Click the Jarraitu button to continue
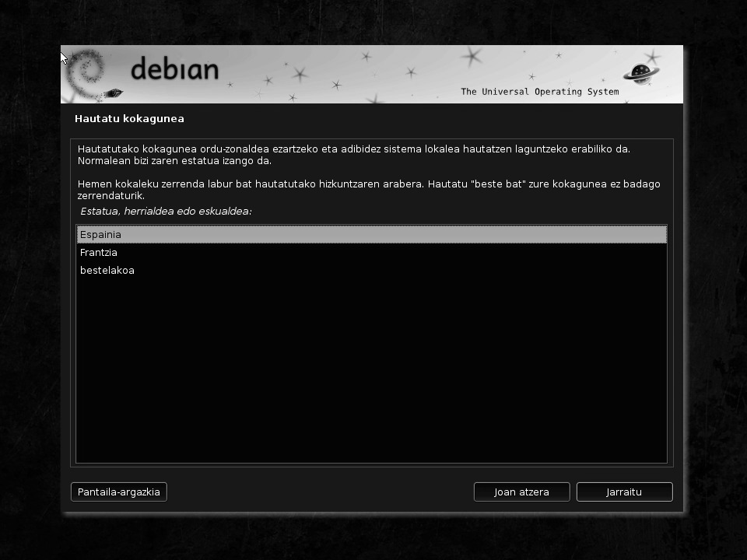 624,492
